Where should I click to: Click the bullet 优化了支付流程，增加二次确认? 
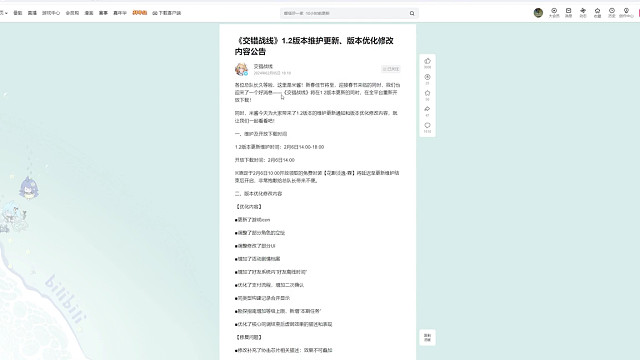pos(269,285)
